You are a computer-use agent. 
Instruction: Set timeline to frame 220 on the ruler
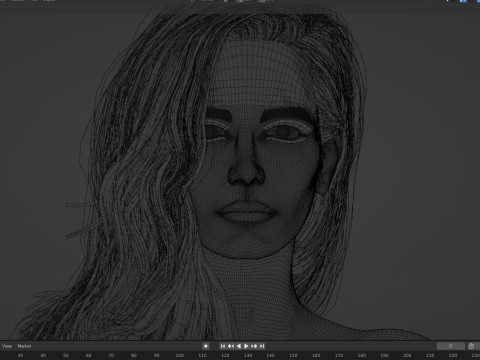tap(453, 355)
